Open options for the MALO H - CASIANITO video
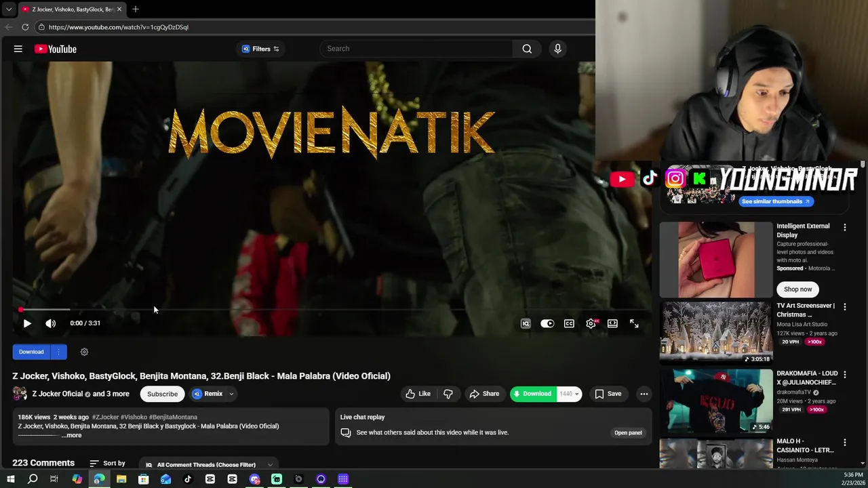Image resolution: width=868 pixels, height=488 pixels. click(844, 442)
